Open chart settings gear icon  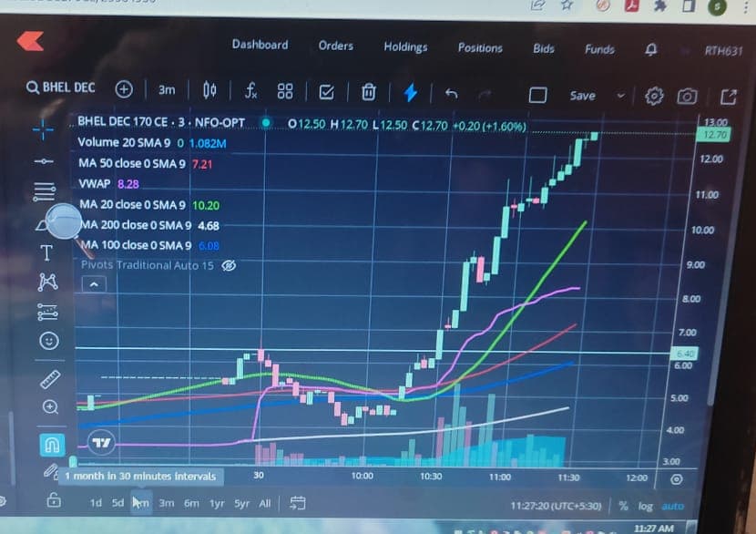click(654, 96)
